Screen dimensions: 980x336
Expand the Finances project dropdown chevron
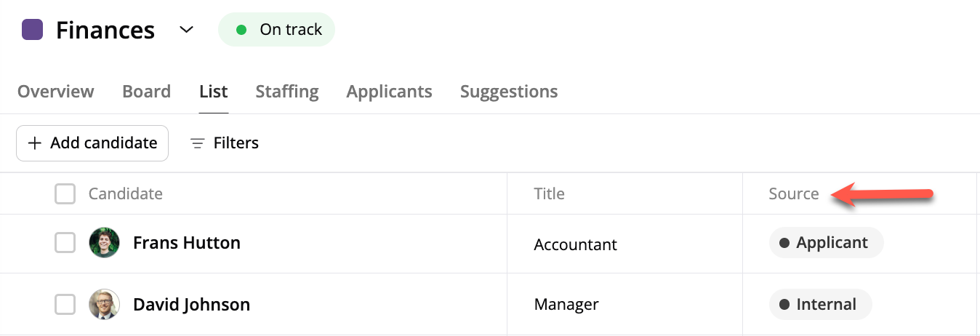click(x=187, y=30)
